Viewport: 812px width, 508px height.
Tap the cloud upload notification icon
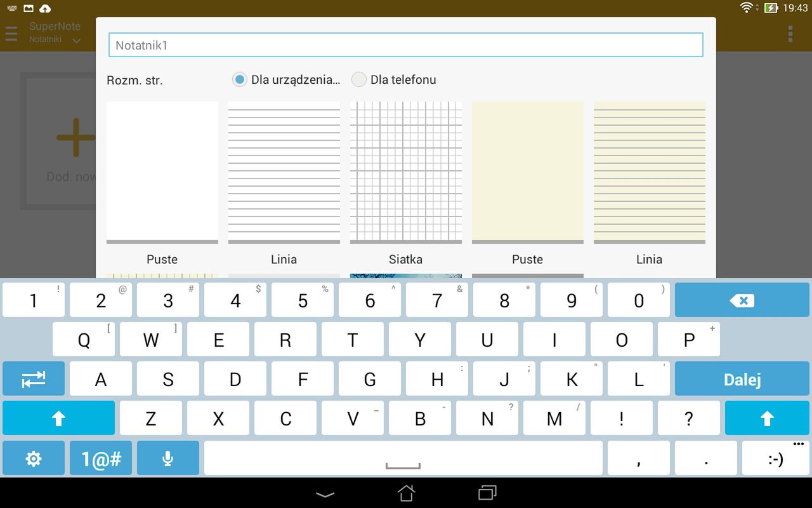click(x=45, y=8)
